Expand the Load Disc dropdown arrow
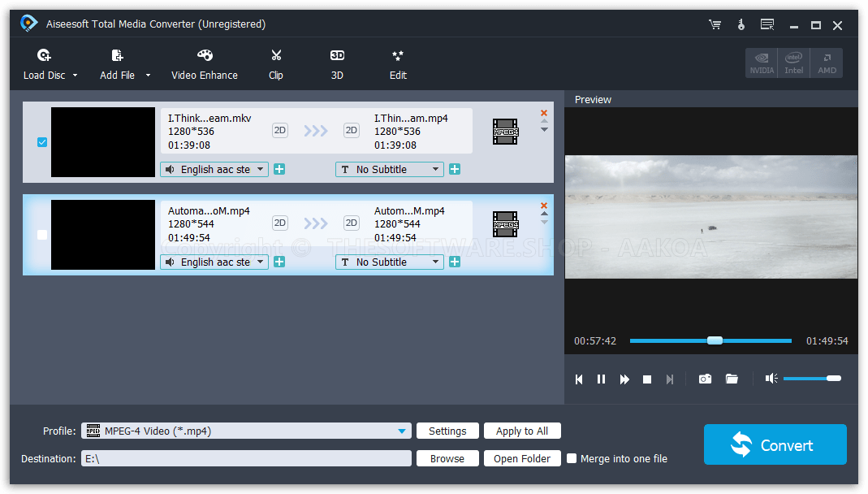The image size is (868, 494). pyautogui.click(x=75, y=76)
